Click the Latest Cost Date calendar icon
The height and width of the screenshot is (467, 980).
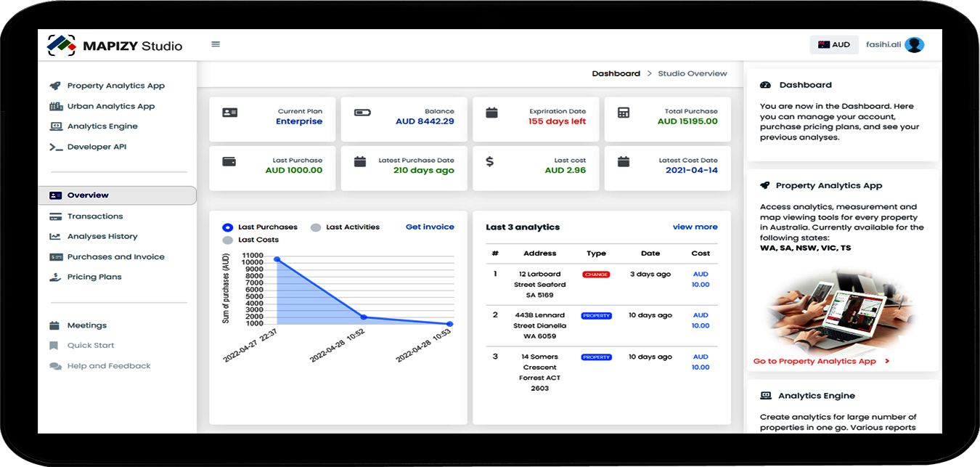point(624,162)
